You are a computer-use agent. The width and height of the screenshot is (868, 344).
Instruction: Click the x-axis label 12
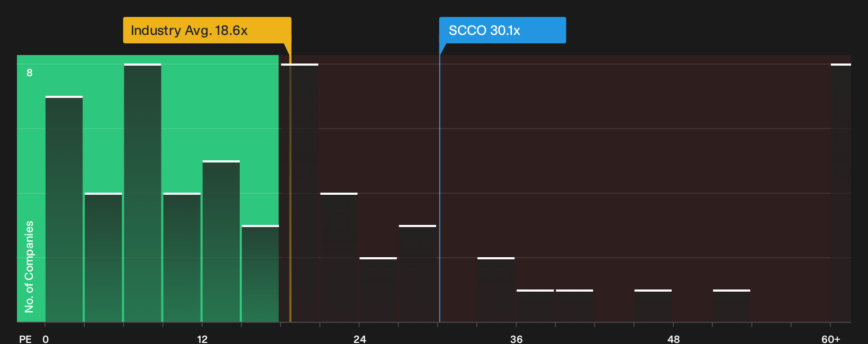(202, 339)
